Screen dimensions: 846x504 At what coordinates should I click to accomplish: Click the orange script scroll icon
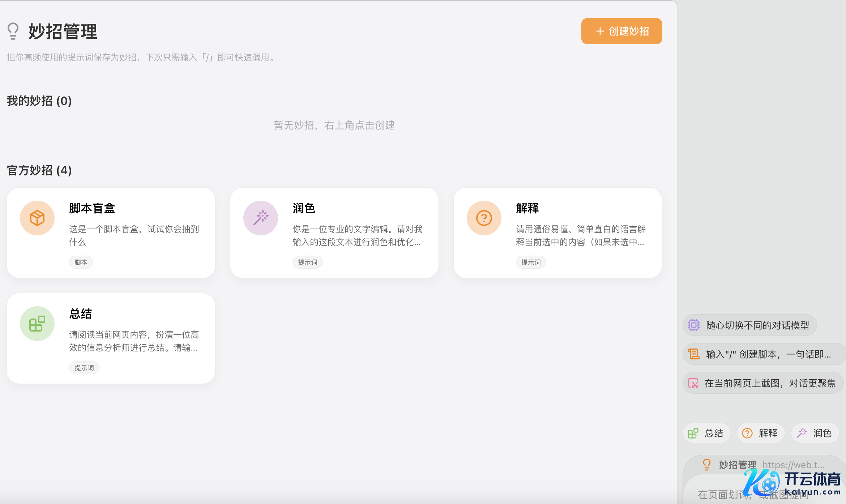click(693, 354)
